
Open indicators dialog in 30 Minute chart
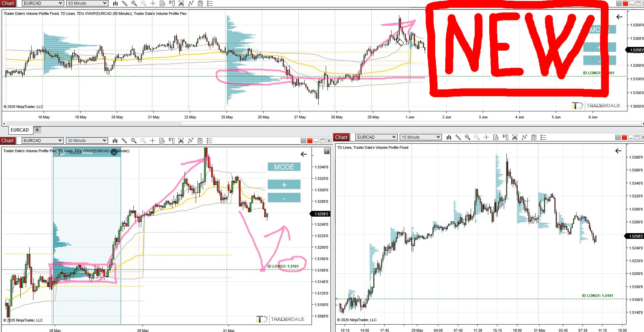pos(181,141)
